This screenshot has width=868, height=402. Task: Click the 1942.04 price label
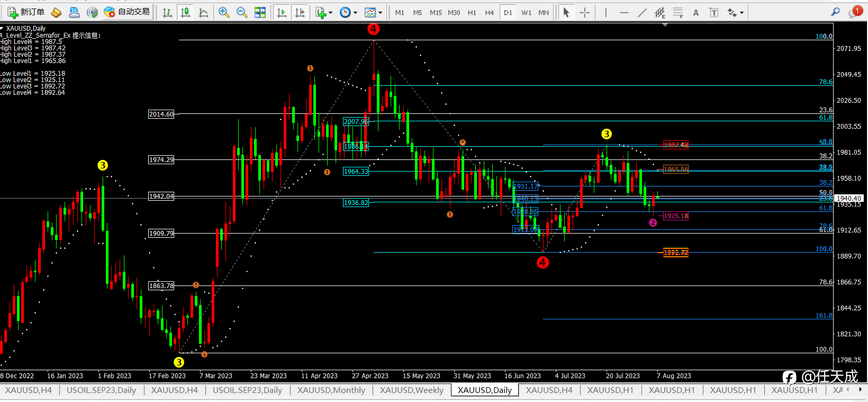[161, 196]
